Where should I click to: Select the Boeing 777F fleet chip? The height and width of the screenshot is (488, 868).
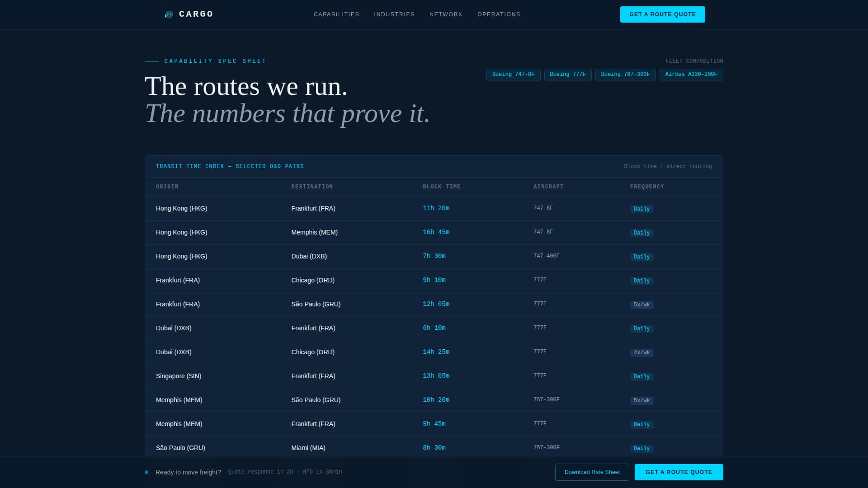(x=568, y=74)
